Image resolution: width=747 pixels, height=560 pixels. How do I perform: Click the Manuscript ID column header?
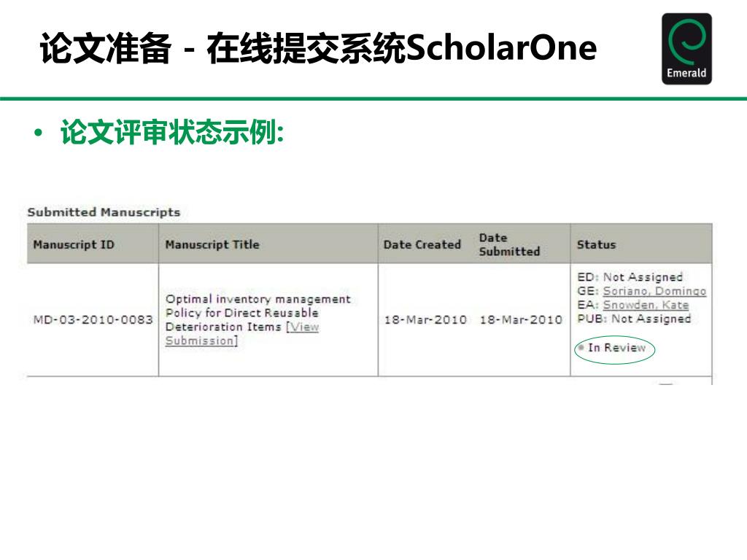point(74,245)
